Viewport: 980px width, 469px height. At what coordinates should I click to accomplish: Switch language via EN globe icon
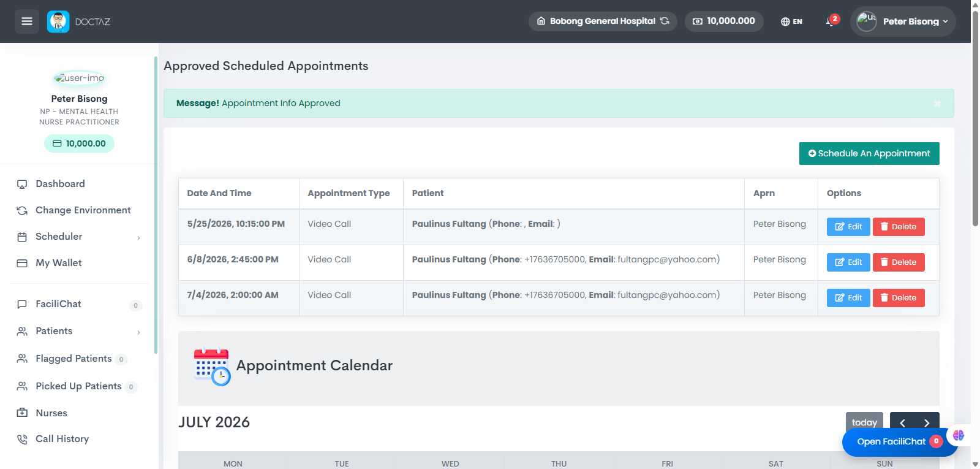point(791,21)
